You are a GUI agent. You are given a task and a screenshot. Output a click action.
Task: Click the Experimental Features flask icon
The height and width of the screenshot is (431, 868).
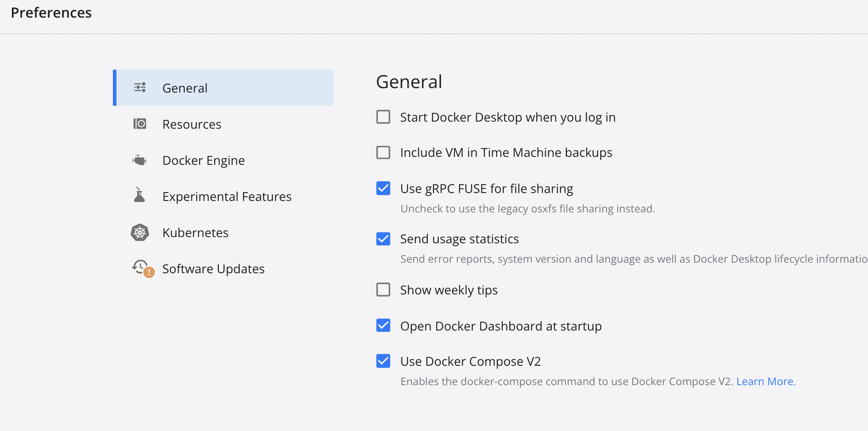click(x=139, y=194)
